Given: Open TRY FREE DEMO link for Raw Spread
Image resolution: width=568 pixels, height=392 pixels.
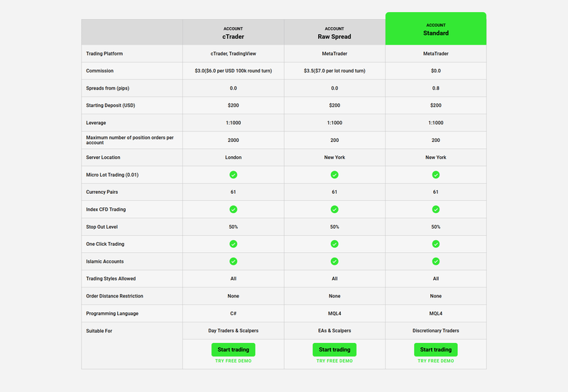Looking at the screenshot, I should tap(334, 361).
